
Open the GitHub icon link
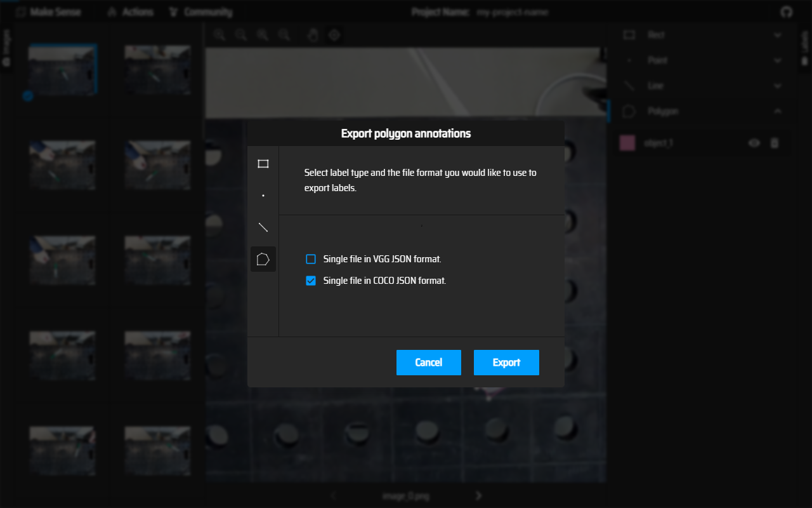click(x=786, y=12)
